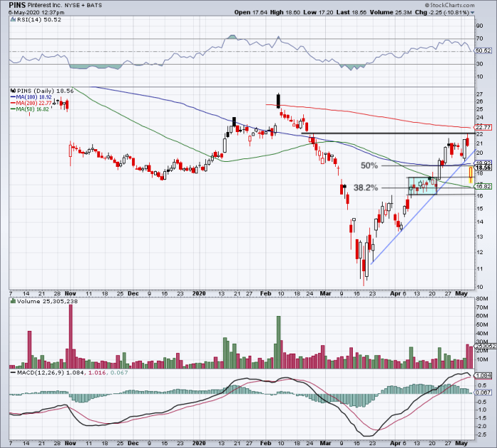Screen dimensions: 497x448
Task: Open the StockCharts.com copyright link
Action: tap(449, 5)
